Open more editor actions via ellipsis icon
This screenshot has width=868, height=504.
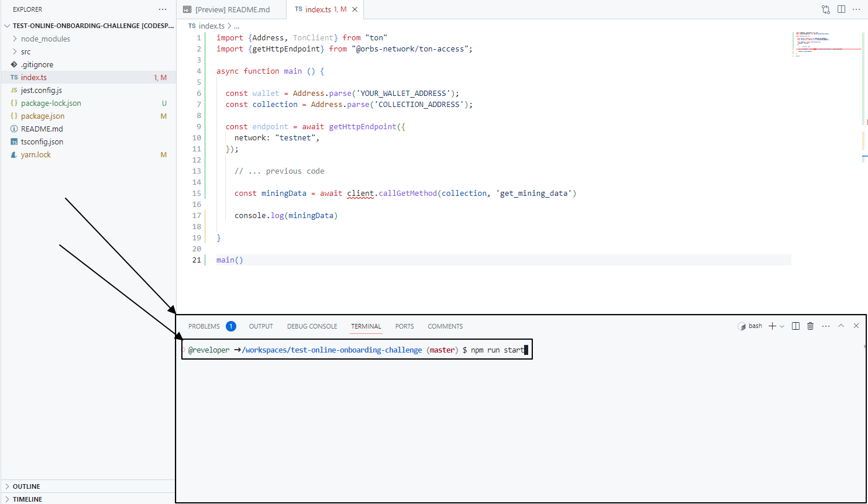(x=856, y=9)
